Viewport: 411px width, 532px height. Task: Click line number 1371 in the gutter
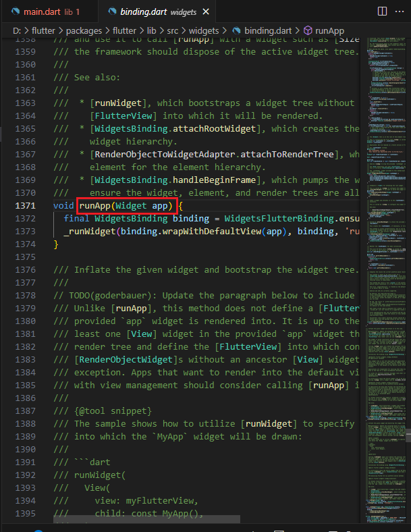[25, 206]
